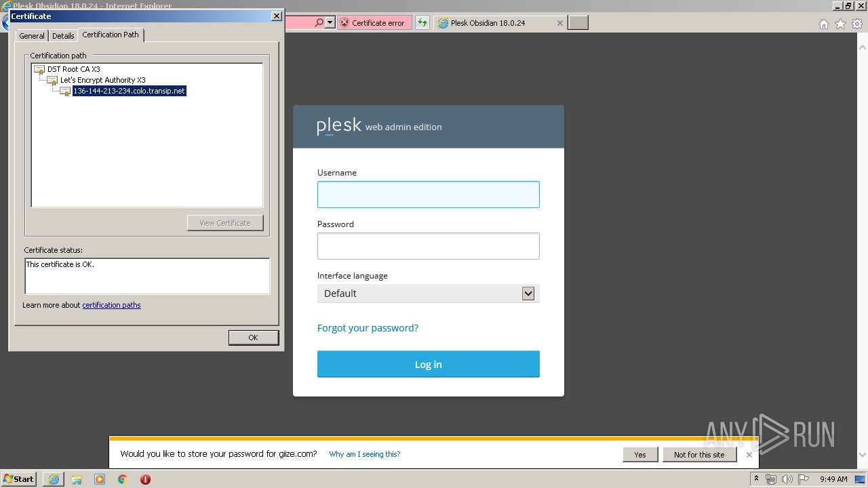868x488 pixels.
Task: Open the certification paths help link
Action: coord(111,305)
